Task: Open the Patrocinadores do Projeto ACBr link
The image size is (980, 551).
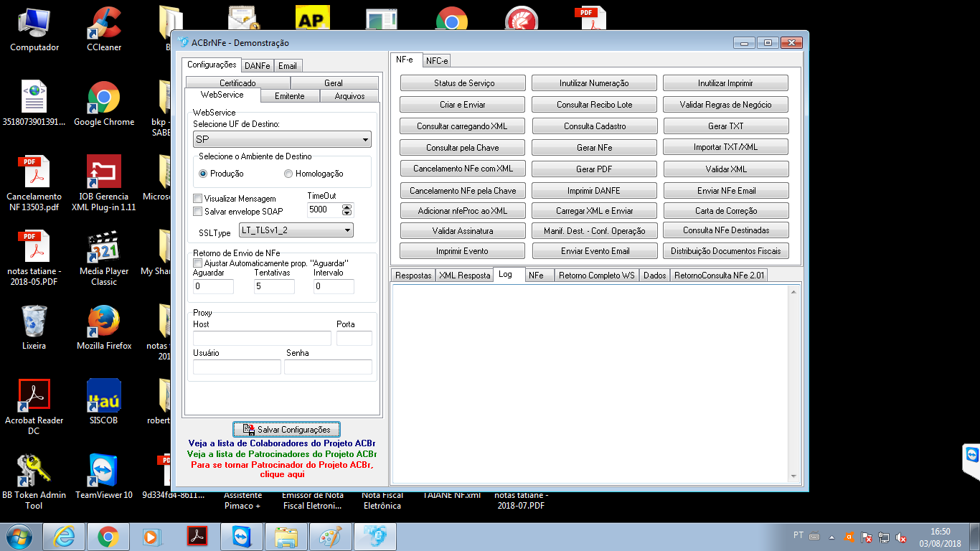Action: click(x=281, y=454)
